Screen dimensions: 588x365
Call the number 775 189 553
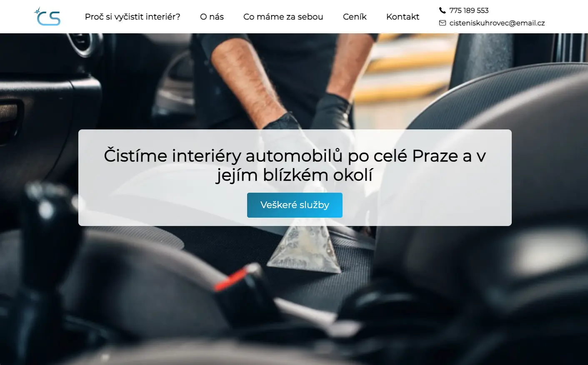tap(469, 10)
